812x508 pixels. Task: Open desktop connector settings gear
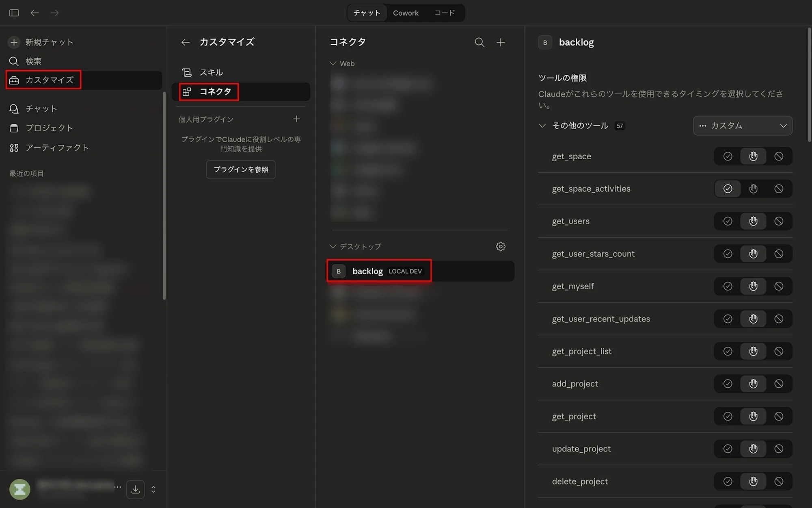pos(501,246)
